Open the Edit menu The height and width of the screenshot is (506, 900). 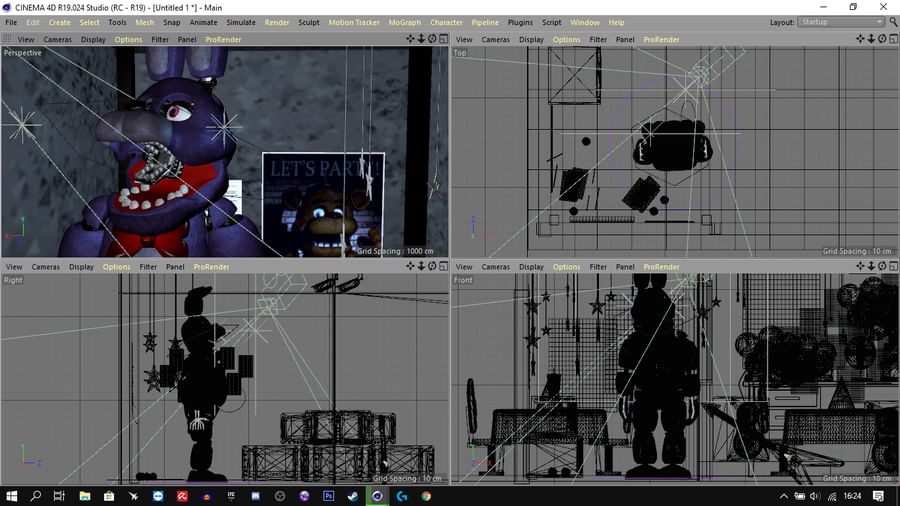[33, 22]
